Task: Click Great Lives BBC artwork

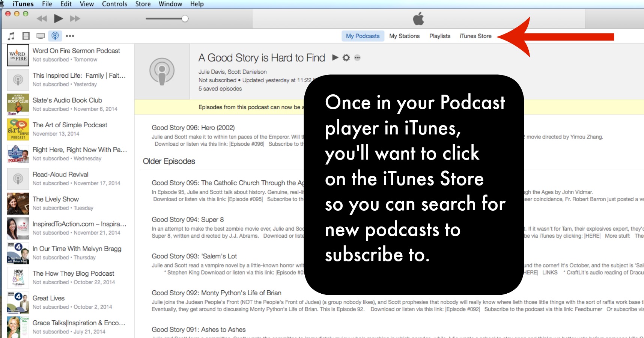Action: 18,303
